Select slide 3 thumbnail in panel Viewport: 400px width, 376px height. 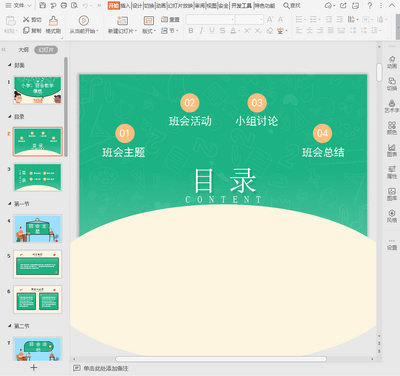[x=38, y=177]
